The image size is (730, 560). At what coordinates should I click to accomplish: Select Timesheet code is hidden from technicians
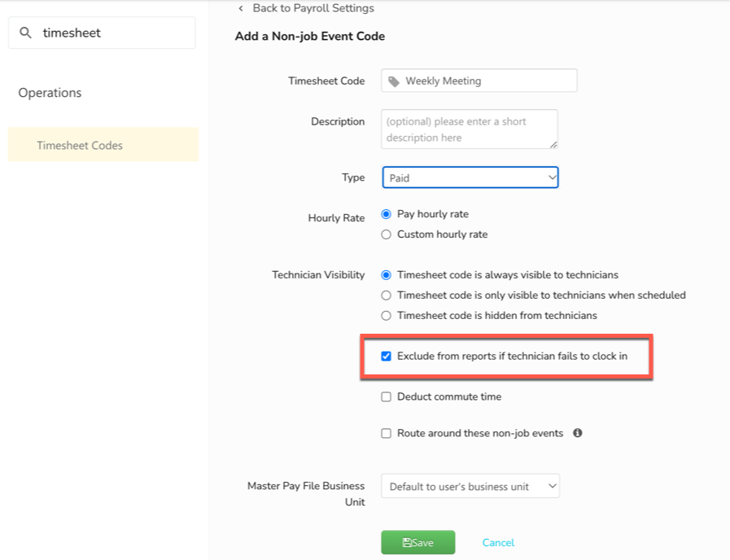pyautogui.click(x=386, y=315)
